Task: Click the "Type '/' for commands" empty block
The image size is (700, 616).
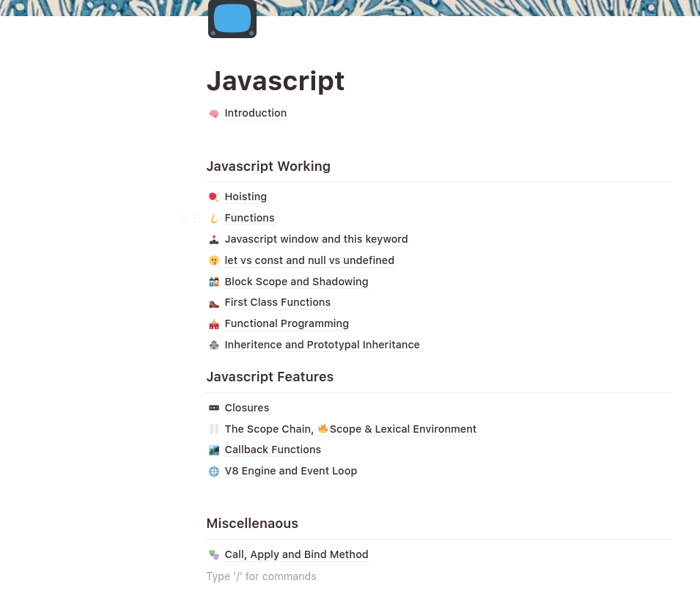Action: click(x=261, y=576)
